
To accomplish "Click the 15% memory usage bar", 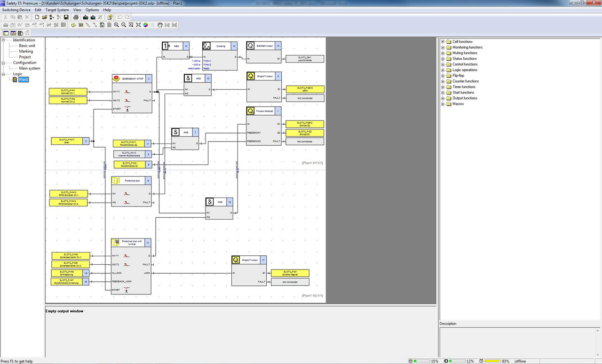I will tap(421, 361).
